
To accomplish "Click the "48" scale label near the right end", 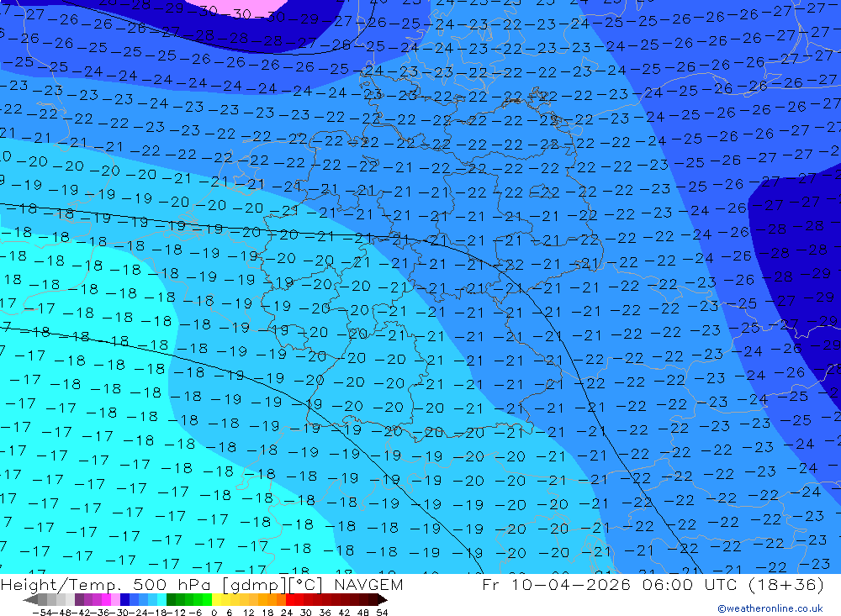I will pyautogui.click(x=363, y=613).
